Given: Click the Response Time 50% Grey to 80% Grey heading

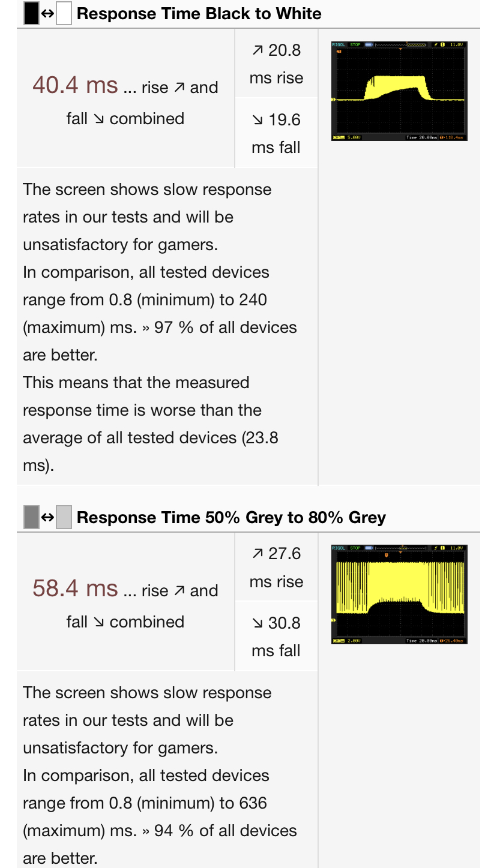Looking at the screenshot, I should click(231, 517).
